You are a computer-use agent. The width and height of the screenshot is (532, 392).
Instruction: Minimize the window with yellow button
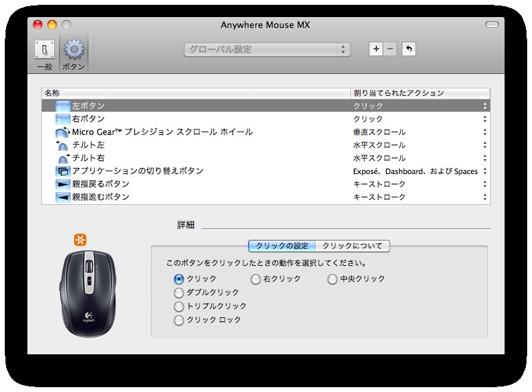pyautogui.click(x=52, y=25)
